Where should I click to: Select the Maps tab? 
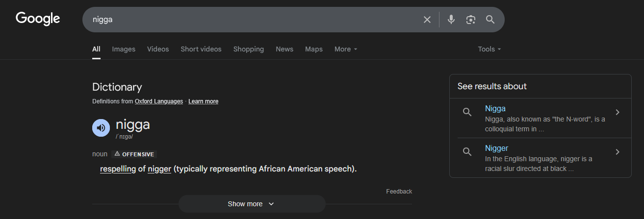tap(314, 49)
